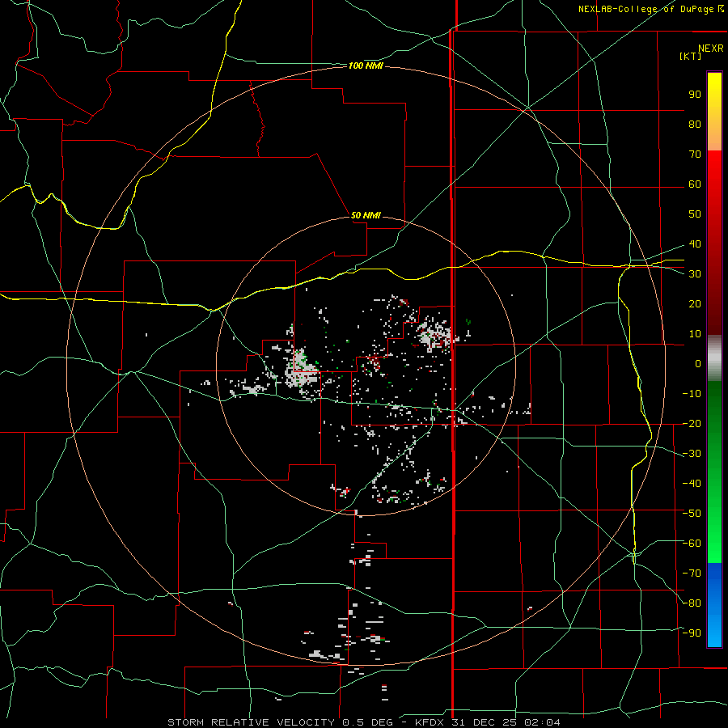The width and height of the screenshot is (728, 728).
Task: Click the KFDX station identifier
Action: coord(430,722)
